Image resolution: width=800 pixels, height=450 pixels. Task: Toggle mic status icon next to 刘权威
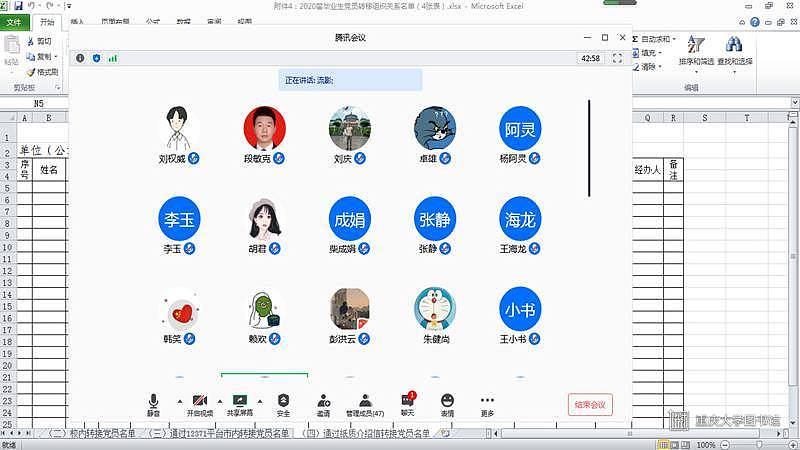click(x=193, y=158)
